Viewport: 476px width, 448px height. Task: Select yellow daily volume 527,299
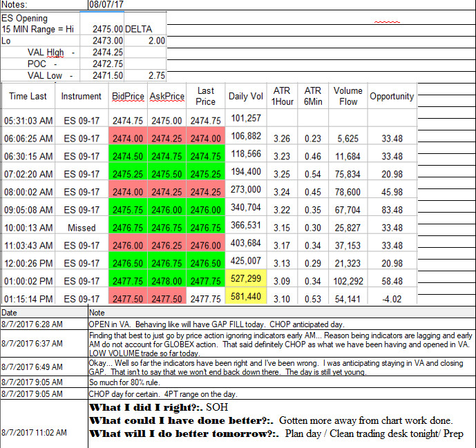click(246, 278)
